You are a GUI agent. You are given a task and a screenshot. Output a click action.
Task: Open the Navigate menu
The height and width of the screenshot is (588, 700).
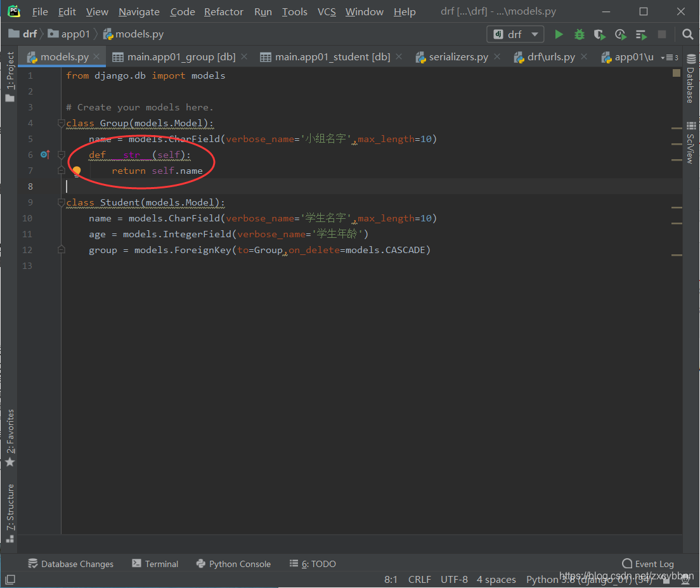139,12
